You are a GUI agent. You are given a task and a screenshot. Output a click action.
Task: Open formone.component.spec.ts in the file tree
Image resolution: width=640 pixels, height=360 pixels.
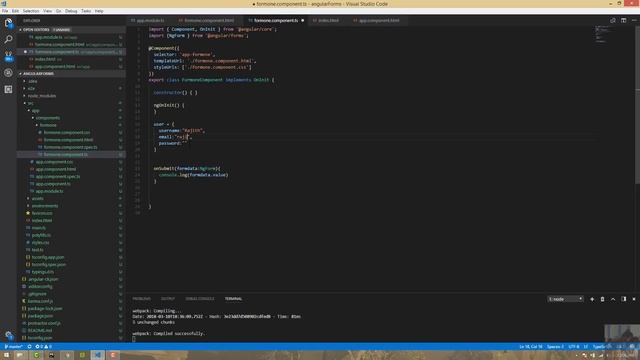(70, 147)
